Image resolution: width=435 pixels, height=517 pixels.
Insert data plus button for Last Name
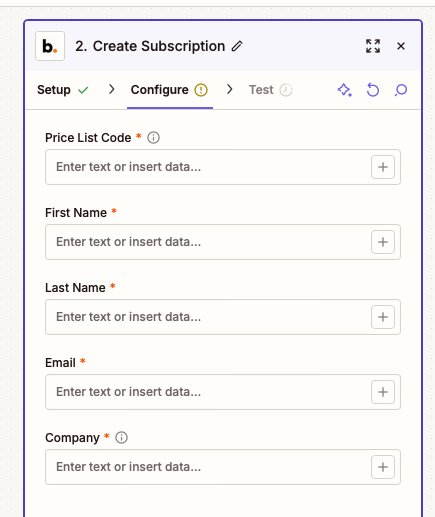pyautogui.click(x=383, y=317)
